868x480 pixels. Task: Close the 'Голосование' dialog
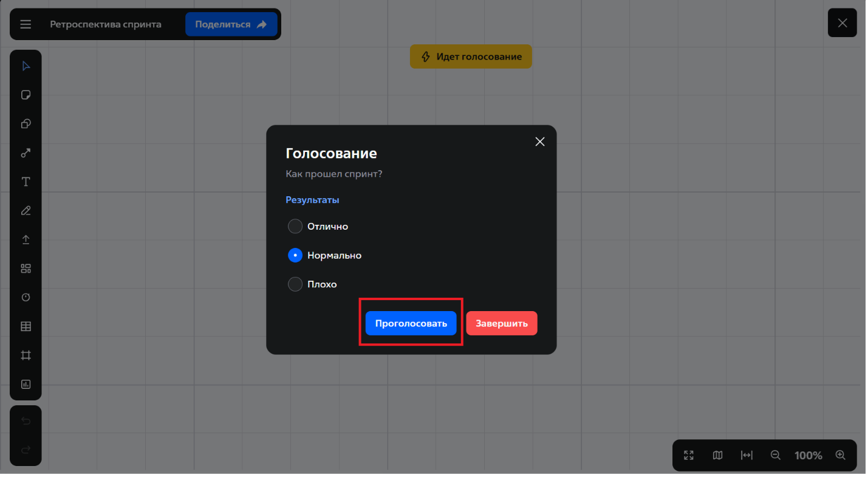click(x=539, y=142)
